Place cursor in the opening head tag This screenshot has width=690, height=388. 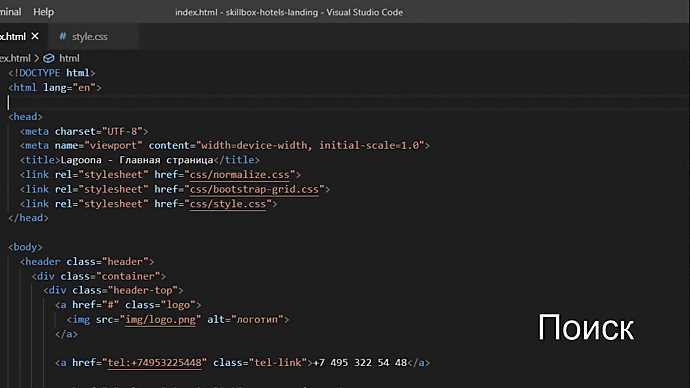click(26, 117)
